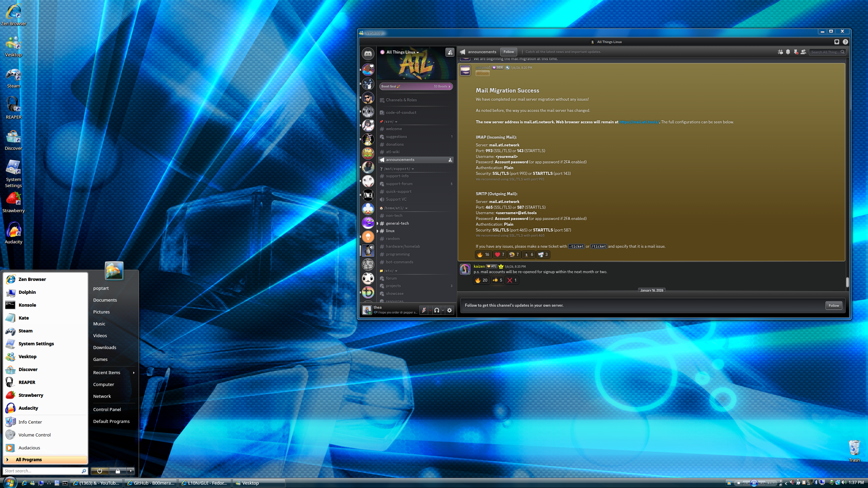Toggle the member list icon
The image size is (868, 488).
tap(803, 52)
